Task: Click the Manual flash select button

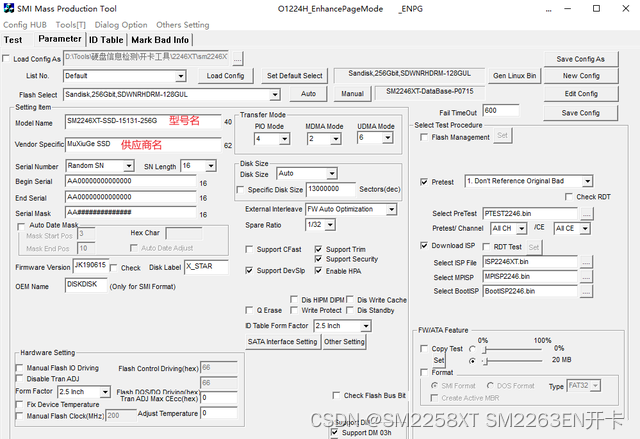Action: (352, 94)
